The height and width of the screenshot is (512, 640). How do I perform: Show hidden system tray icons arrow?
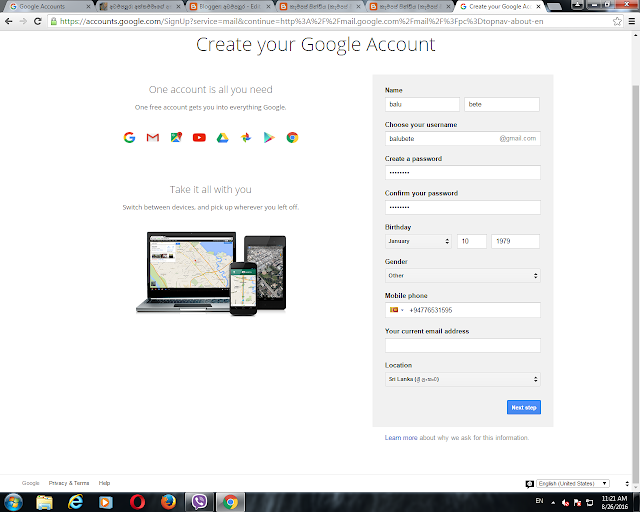553,503
